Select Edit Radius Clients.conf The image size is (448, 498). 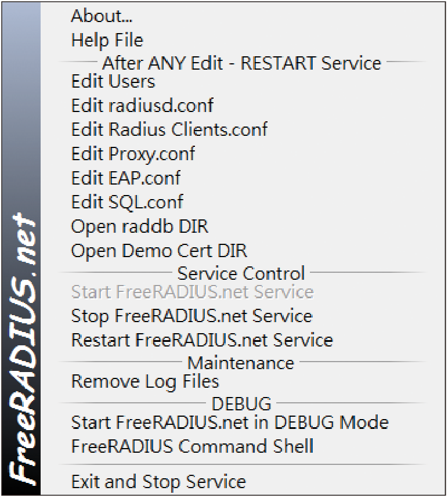[x=243, y=130]
